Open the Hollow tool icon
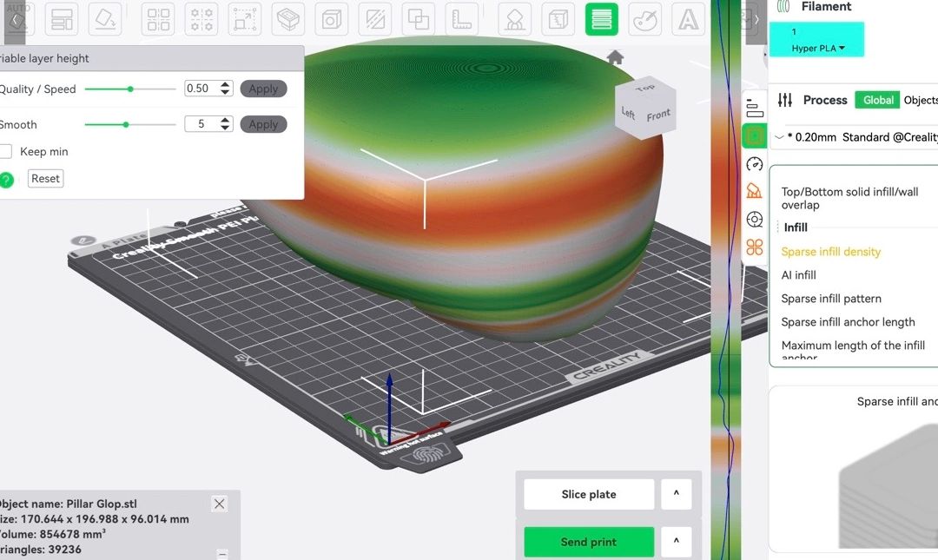Image resolution: width=938 pixels, height=560 pixels. click(x=287, y=20)
